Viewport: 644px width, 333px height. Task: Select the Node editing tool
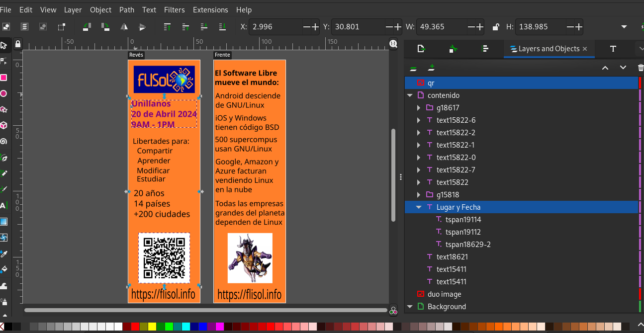click(x=4, y=61)
